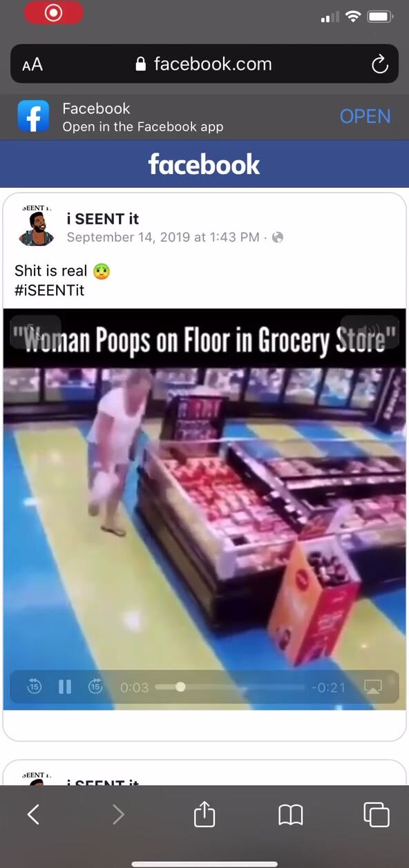Open Safari tabs overview icon
This screenshot has height=868, width=409.
click(x=377, y=815)
